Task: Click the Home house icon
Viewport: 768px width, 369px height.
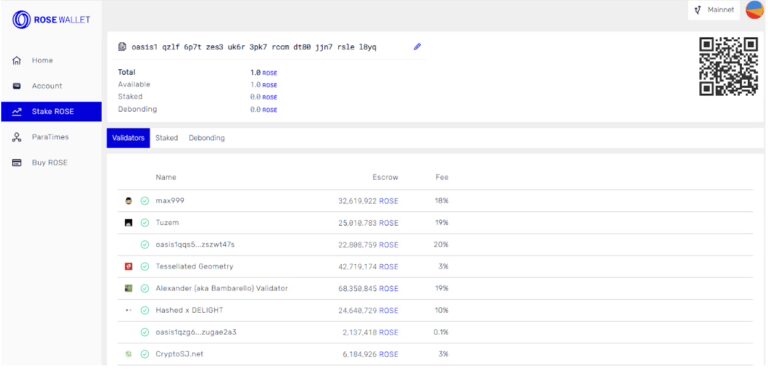Action: [x=17, y=61]
